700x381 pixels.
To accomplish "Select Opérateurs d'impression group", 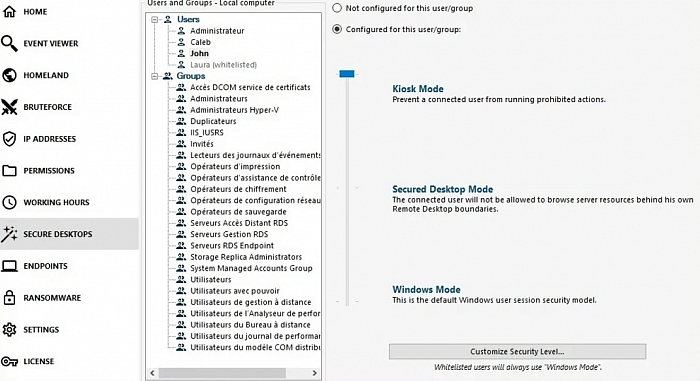I will (x=235, y=167).
